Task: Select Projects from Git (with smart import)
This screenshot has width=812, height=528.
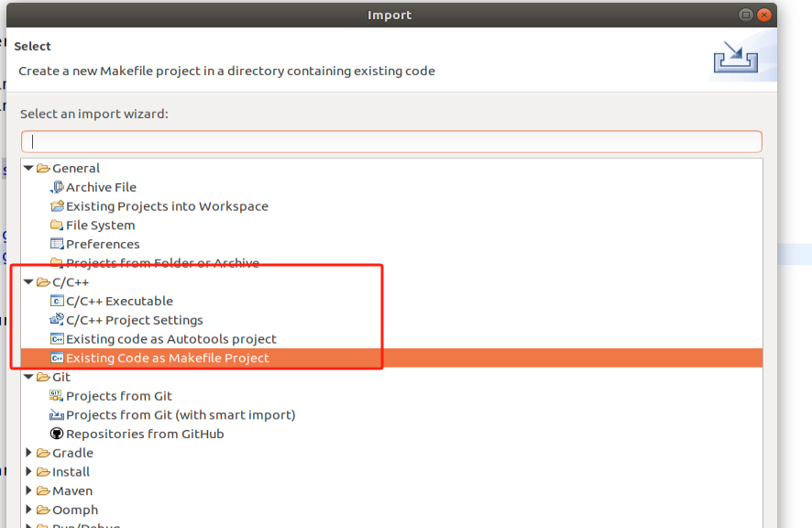Action: 181,415
